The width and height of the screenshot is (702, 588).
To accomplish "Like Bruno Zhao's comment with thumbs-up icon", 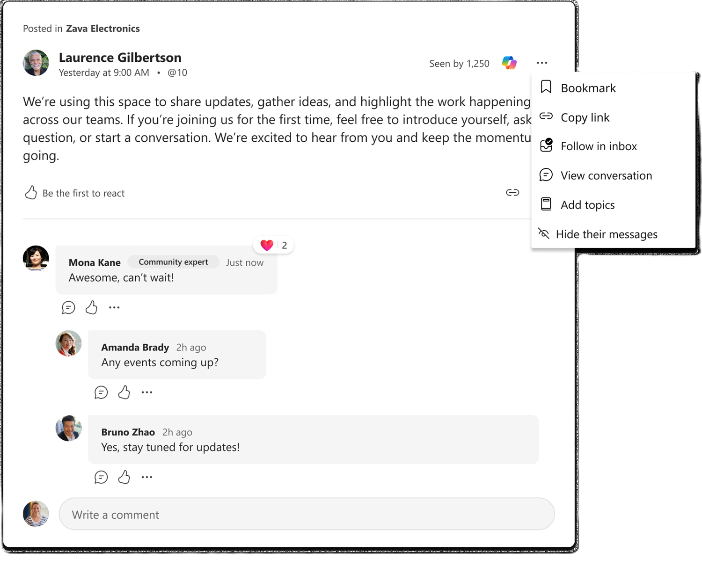I will click(124, 477).
